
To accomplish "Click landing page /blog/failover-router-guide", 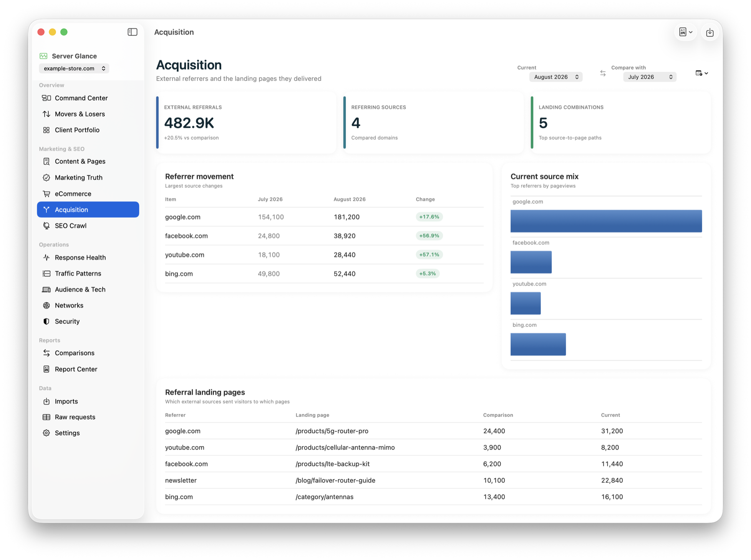I will tap(335, 480).
